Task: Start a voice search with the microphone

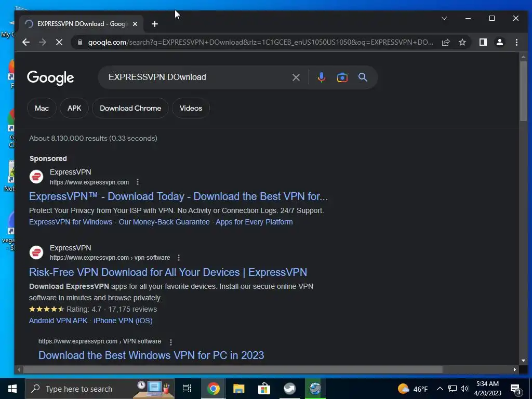Action: pyautogui.click(x=321, y=77)
